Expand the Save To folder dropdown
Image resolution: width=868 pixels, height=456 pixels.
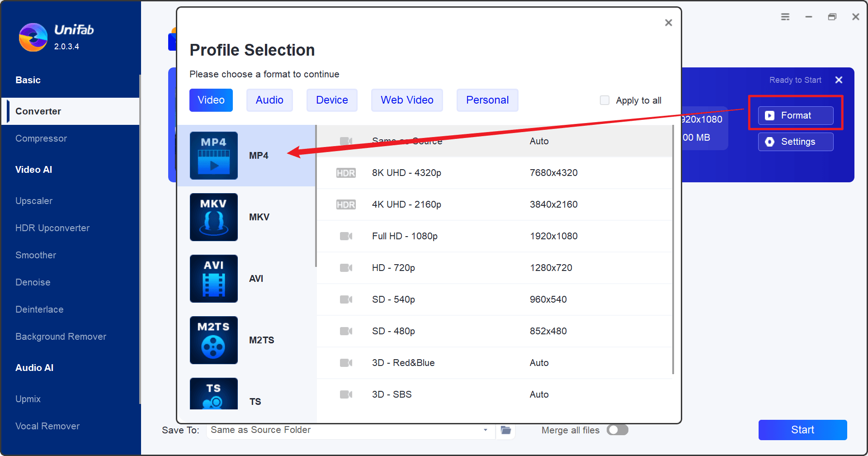485,430
